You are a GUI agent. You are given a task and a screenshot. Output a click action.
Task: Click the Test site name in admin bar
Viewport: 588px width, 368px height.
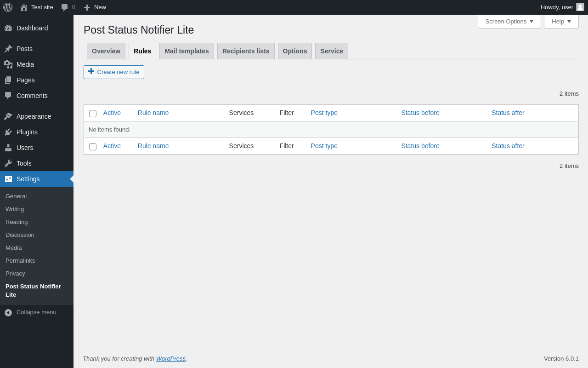(42, 7)
